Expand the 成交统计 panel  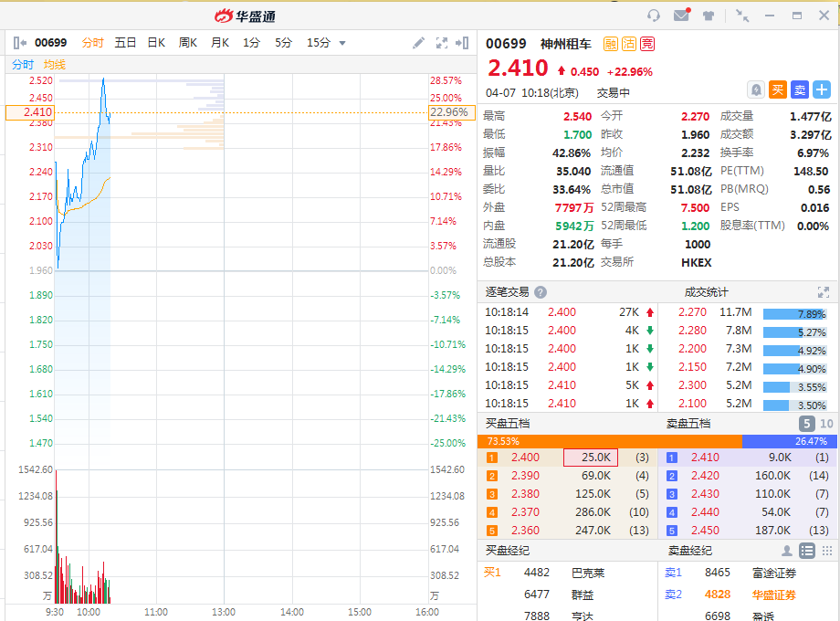coord(823,292)
